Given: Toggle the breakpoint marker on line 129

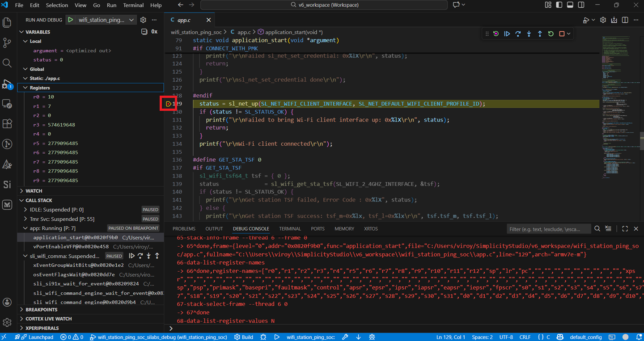Looking at the screenshot, I should (168, 103).
